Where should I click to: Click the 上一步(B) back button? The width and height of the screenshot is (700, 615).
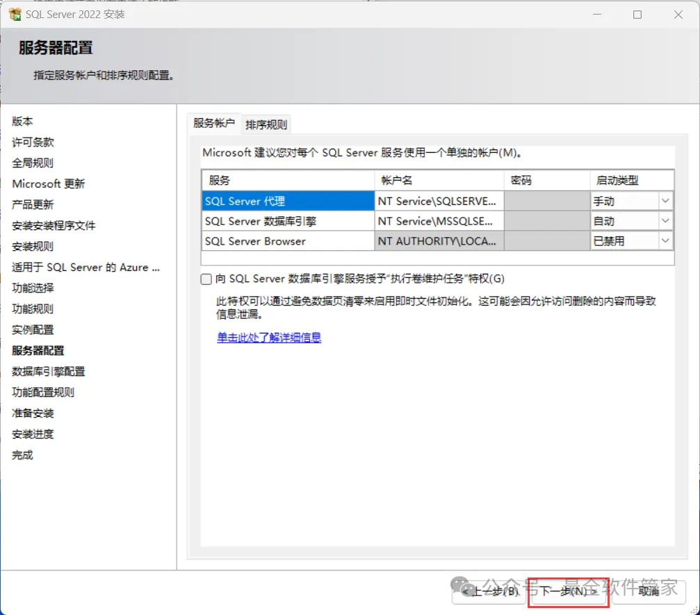point(489,592)
